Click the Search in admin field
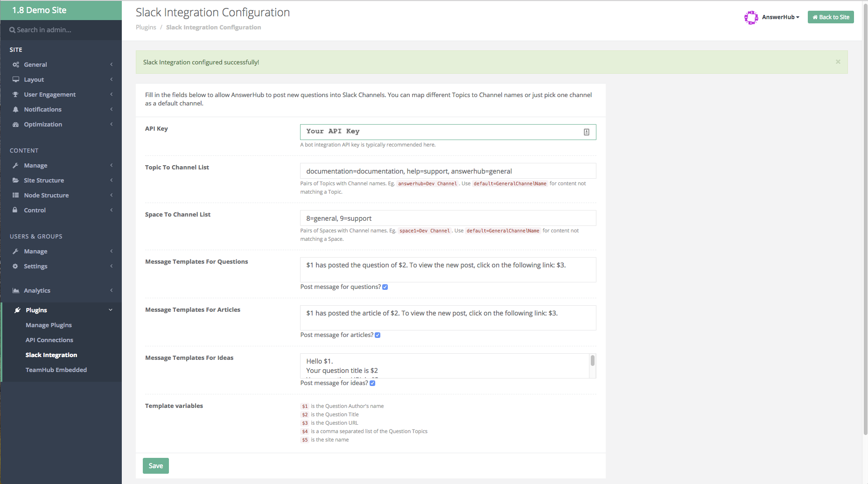This screenshot has height=484, width=868. click(x=61, y=30)
